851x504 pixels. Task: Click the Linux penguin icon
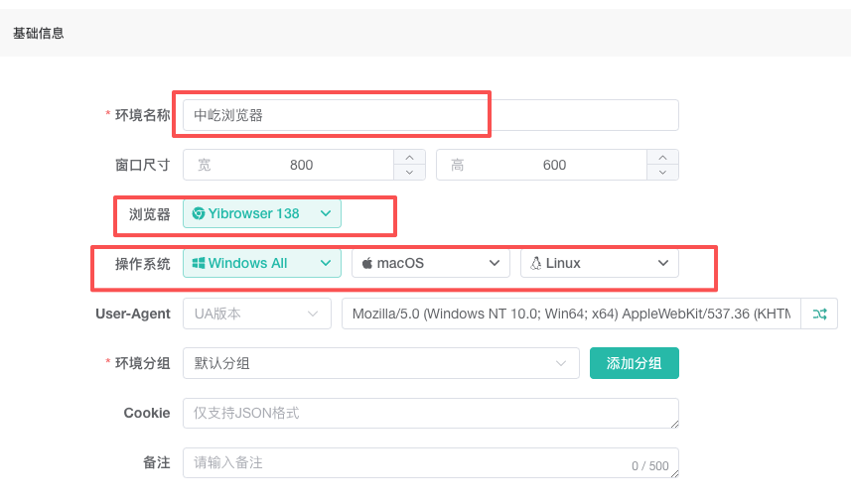click(x=535, y=263)
